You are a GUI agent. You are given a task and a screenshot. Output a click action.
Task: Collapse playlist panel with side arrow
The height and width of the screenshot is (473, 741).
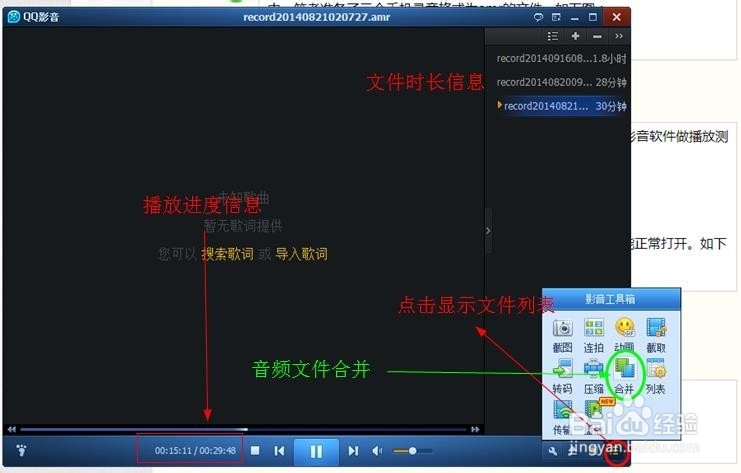click(x=488, y=231)
